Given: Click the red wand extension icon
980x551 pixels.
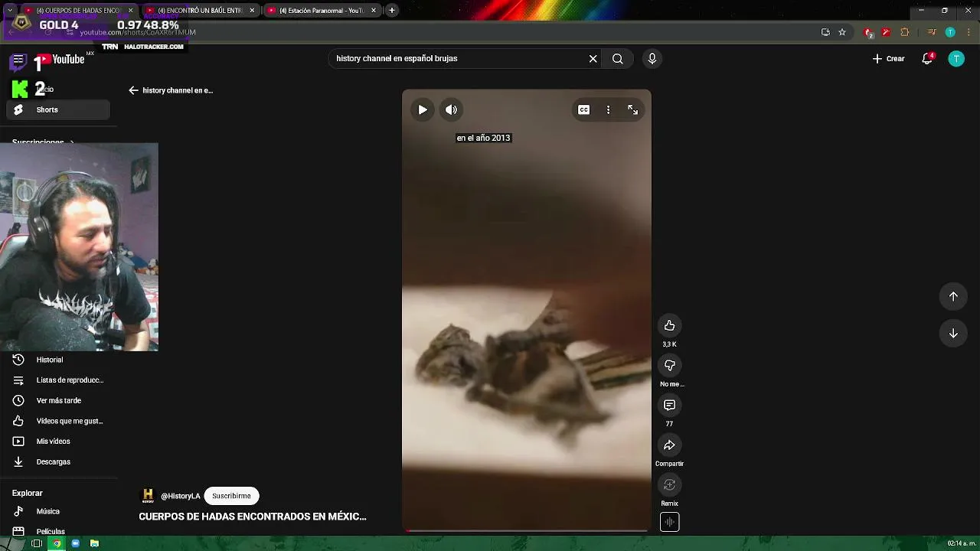Looking at the screenshot, I should (886, 32).
